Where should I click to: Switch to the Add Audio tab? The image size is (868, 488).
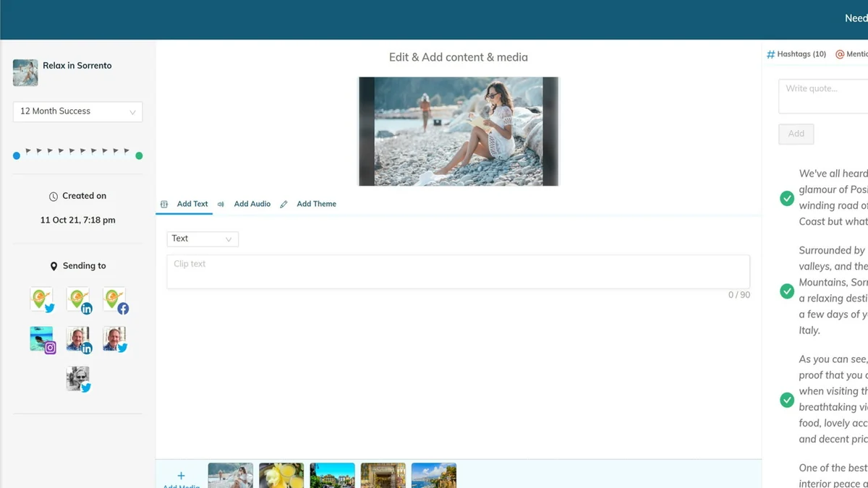click(252, 204)
